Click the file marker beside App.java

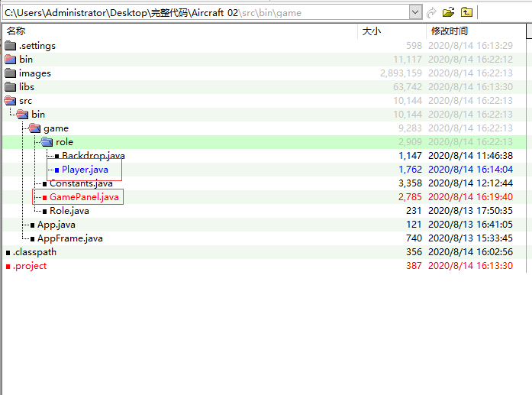(32, 225)
